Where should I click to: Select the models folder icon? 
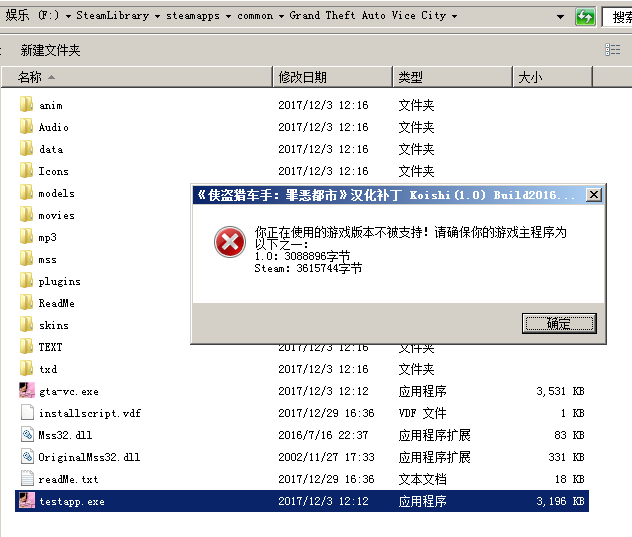26,193
